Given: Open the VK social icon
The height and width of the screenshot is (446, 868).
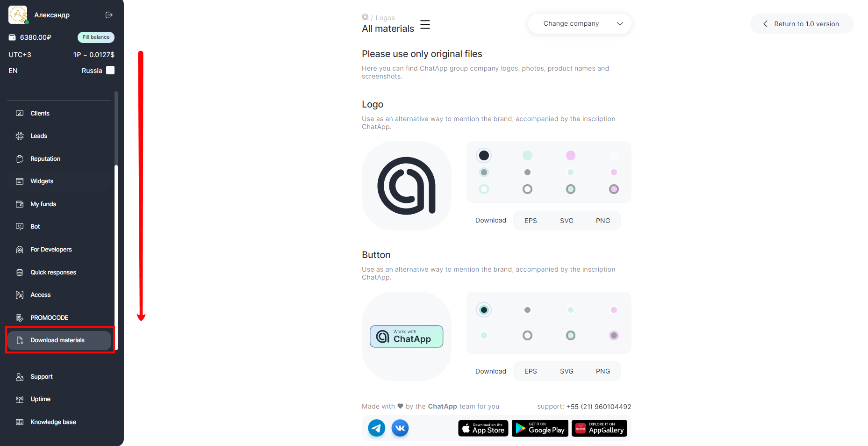Looking at the screenshot, I should pyautogui.click(x=400, y=428).
